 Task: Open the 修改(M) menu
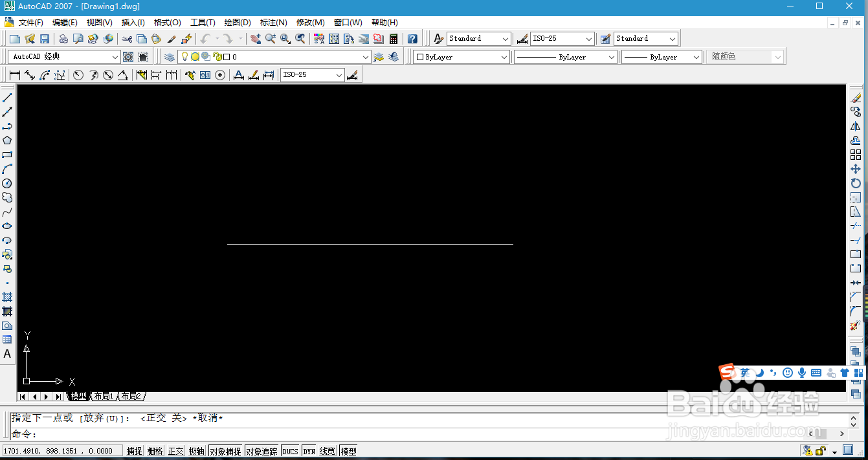coord(311,23)
